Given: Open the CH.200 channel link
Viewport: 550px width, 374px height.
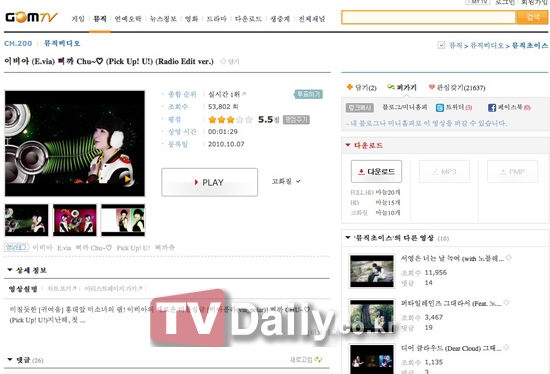Looking at the screenshot, I should click(18, 44).
